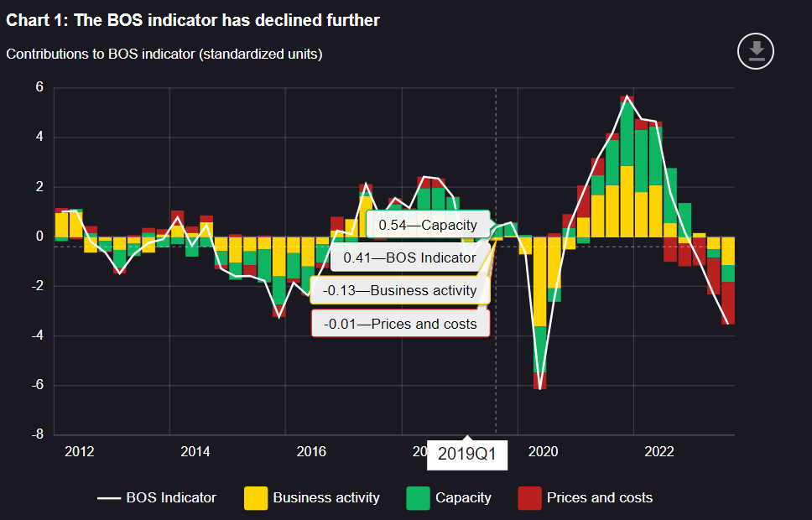Click red Prices and costs swatch
The width and height of the screenshot is (812, 520).
(529, 498)
